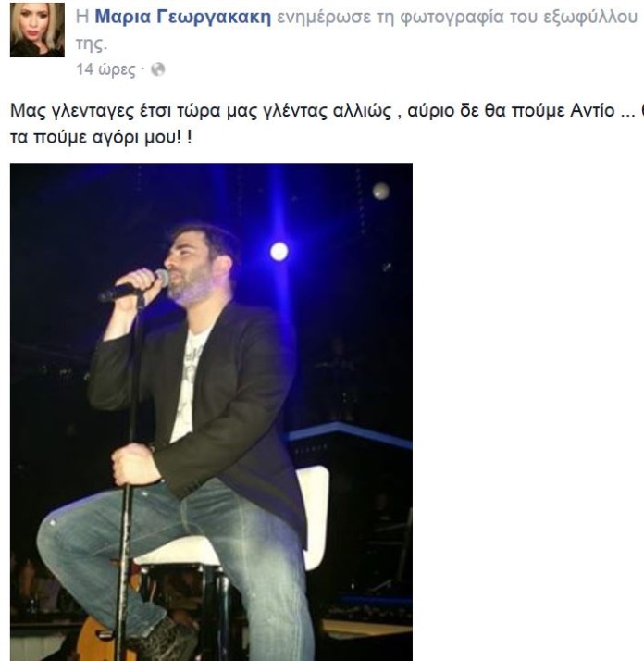Image resolution: width=644 pixels, height=661 pixels.
Task: Click the microphone held by the singer
Action: [134, 286]
